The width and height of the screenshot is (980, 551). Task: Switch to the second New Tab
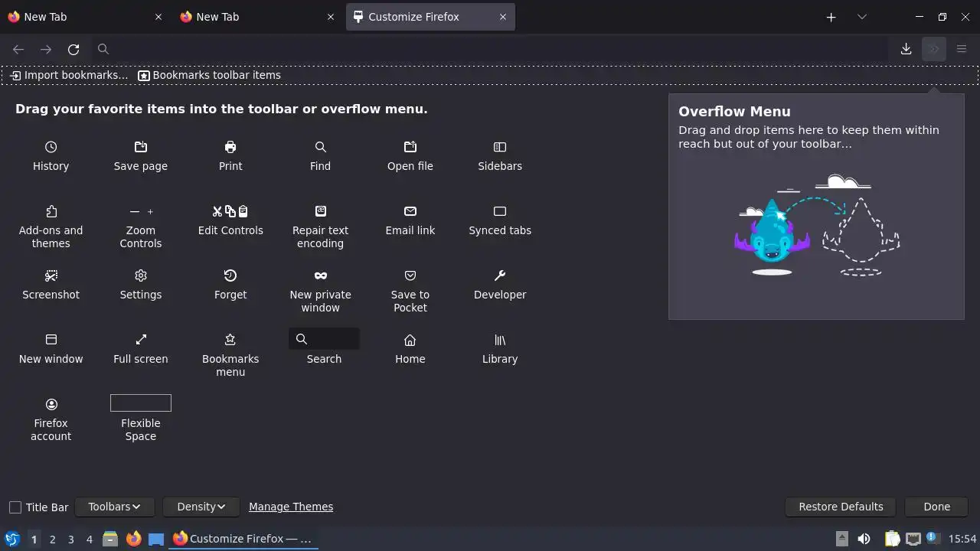coord(256,17)
